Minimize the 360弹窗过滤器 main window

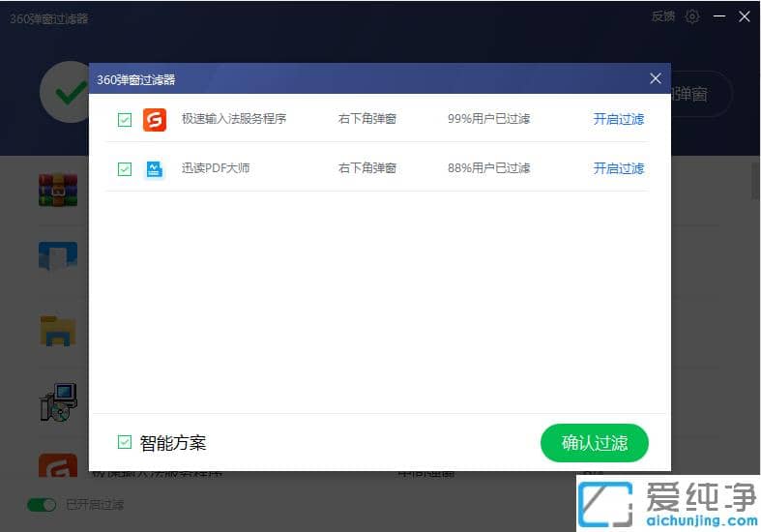(x=719, y=16)
